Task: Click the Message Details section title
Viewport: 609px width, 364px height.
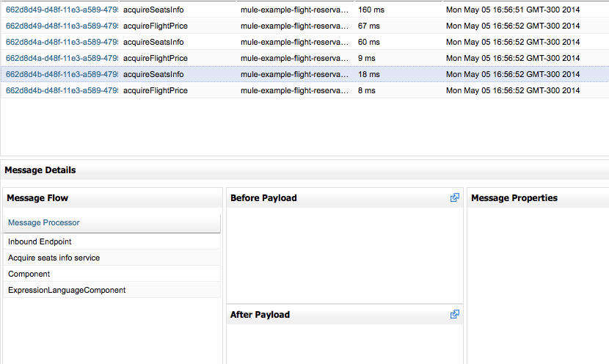Action: 40,170
